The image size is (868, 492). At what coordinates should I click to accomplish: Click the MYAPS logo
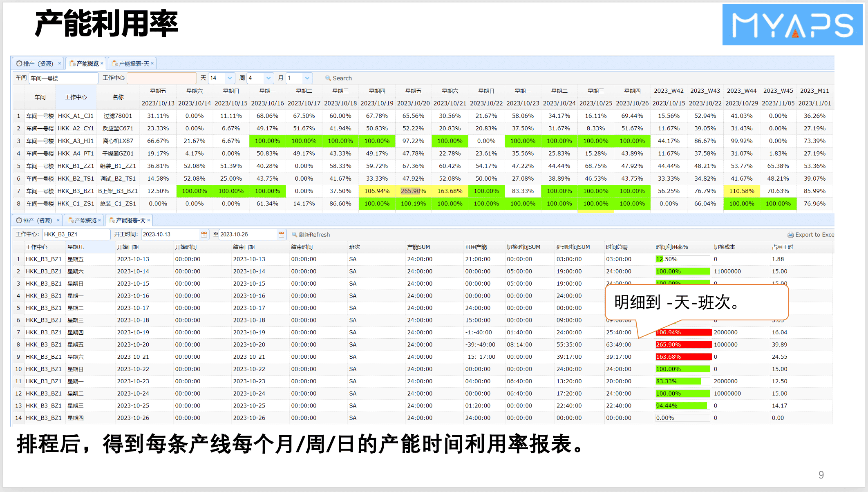[x=792, y=25]
